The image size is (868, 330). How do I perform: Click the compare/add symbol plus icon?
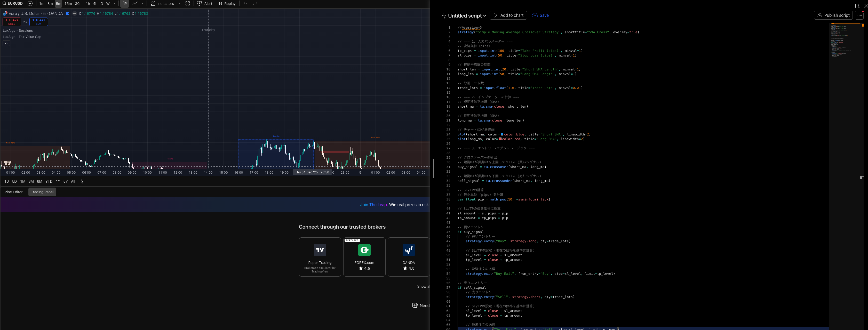[30, 4]
